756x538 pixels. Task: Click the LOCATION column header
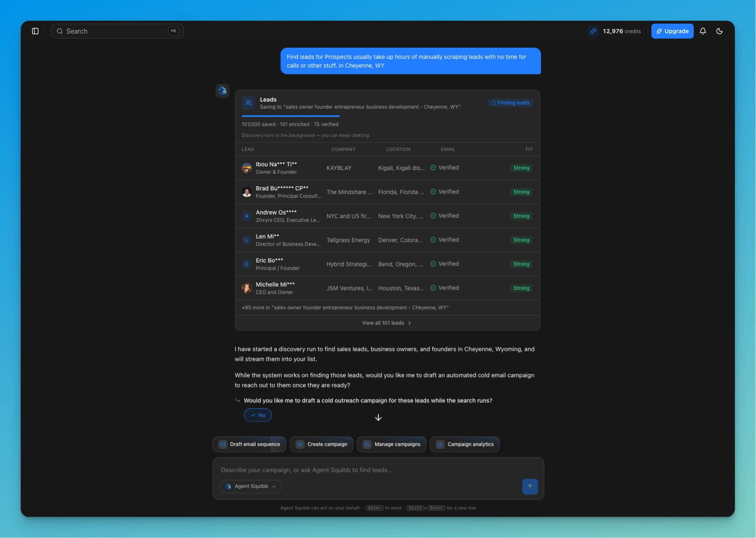398,149
